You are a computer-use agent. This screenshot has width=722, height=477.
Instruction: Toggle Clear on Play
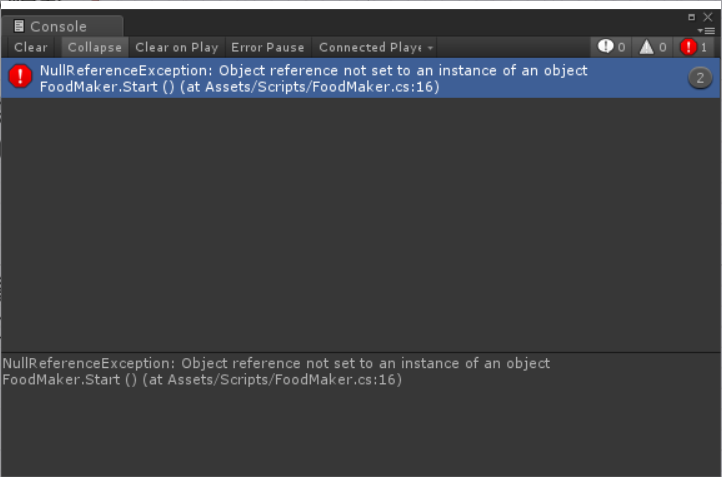click(176, 47)
